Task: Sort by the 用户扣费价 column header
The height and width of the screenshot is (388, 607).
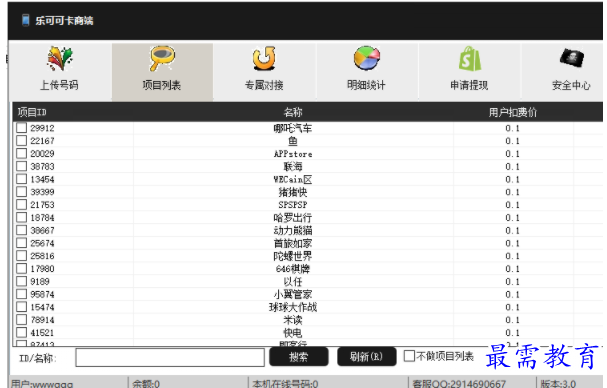Action: (x=513, y=112)
